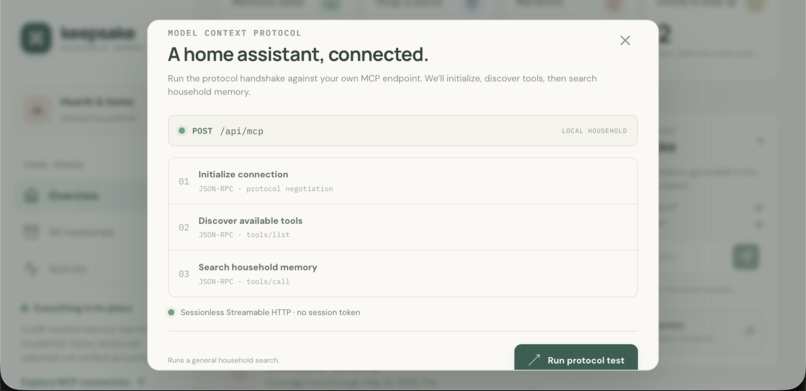Select the POST /api/mcp endpoint field
806x391 pixels.
402,131
